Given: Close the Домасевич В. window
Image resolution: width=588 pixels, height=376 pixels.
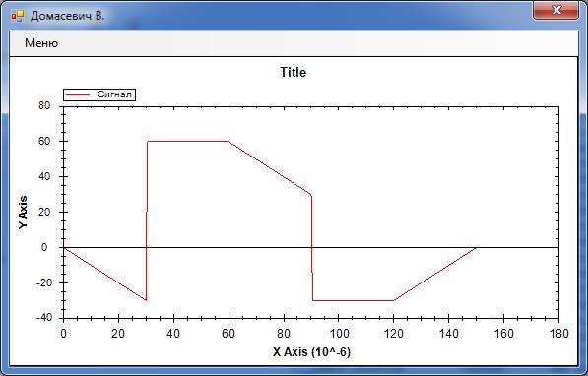Looking at the screenshot, I should click(x=556, y=10).
